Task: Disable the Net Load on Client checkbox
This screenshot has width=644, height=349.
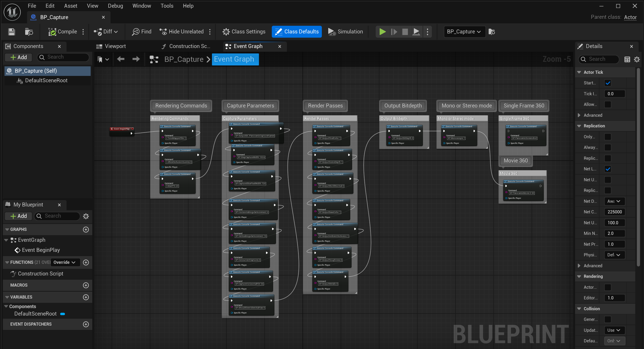Action: point(608,169)
